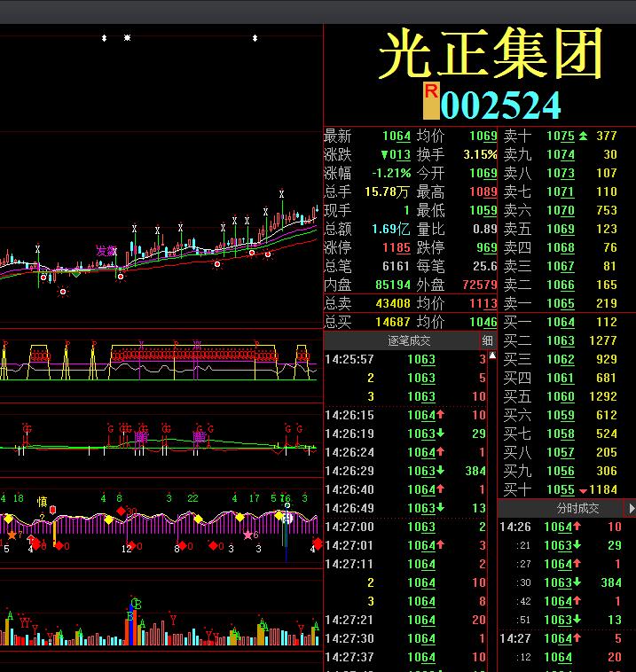Select the 卖三 1067 ask row

560,266
